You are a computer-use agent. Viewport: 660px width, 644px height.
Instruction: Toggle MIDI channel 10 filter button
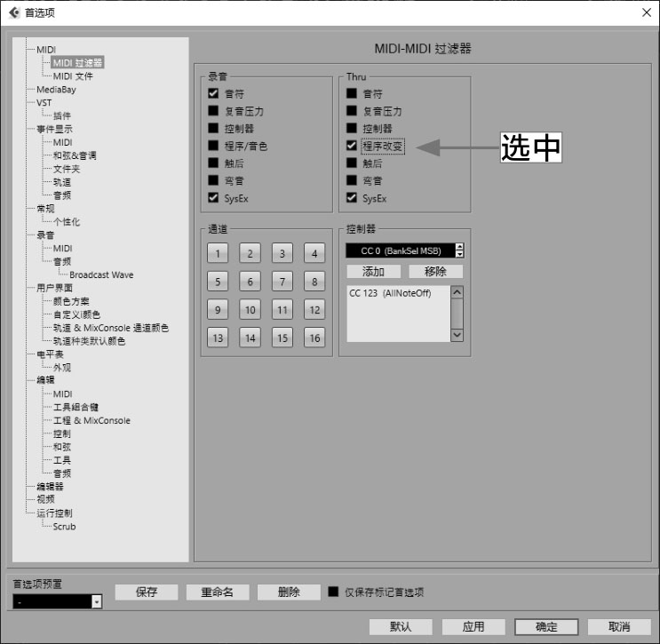250,310
